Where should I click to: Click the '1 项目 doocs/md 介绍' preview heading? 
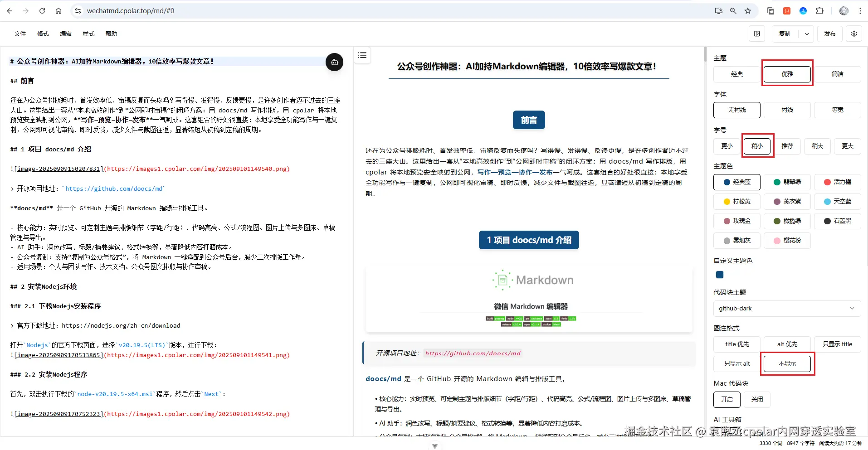(x=529, y=240)
